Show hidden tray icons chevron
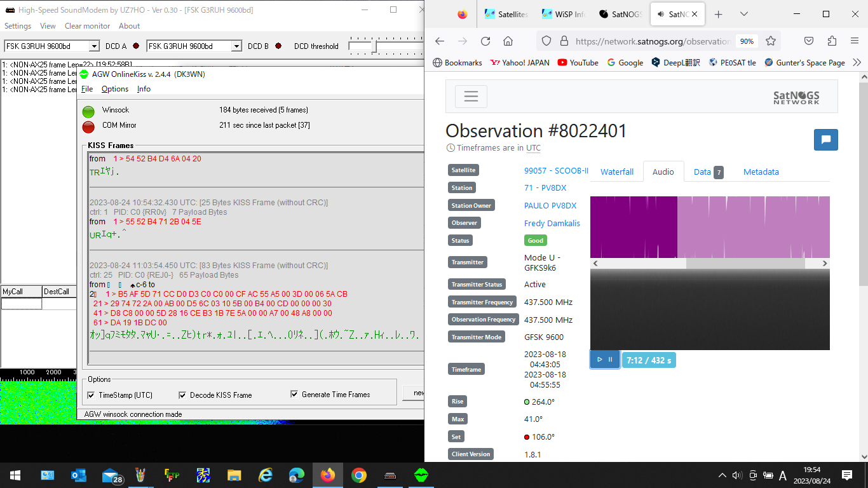The height and width of the screenshot is (488, 868). (722, 475)
